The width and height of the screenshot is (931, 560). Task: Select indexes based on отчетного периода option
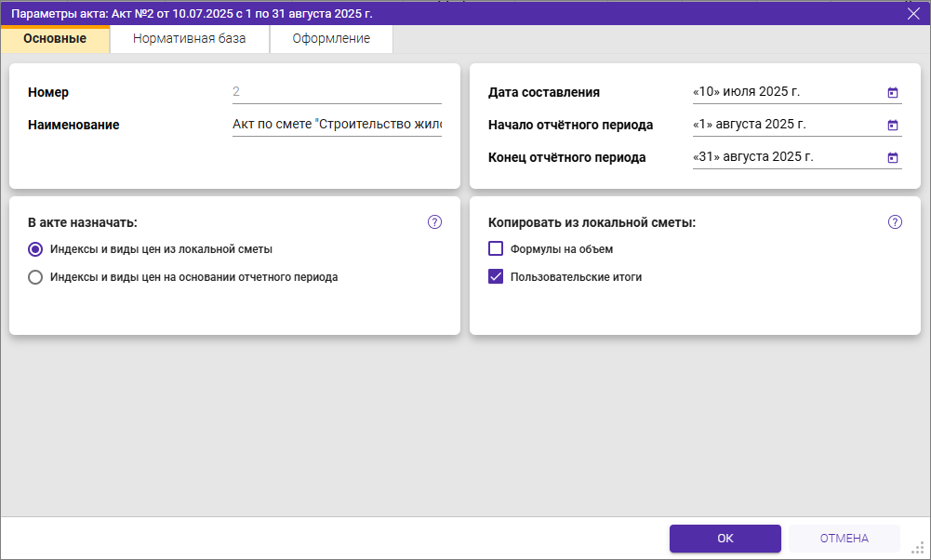tap(35, 276)
